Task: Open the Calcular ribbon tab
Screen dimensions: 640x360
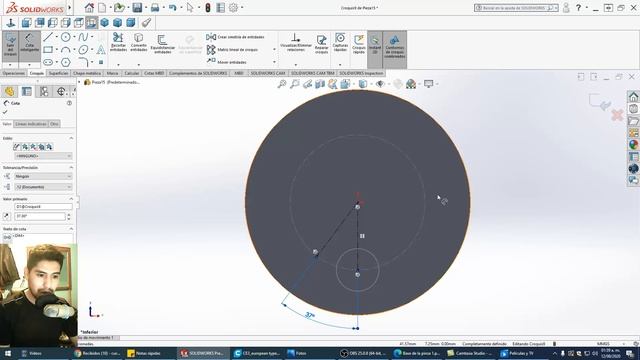Action: tap(131, 73)
